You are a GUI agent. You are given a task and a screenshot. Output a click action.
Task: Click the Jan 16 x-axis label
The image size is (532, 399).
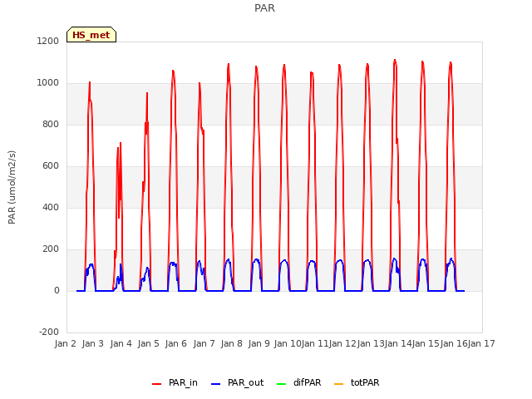pos(454,343)
